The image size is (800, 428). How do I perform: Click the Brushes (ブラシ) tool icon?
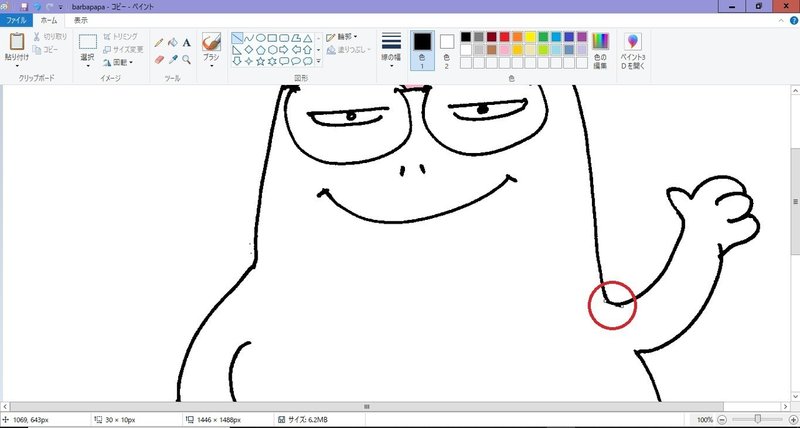coord(211,42)
